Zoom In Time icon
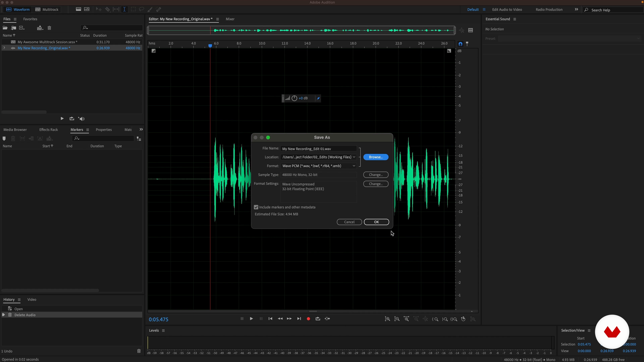 point(407,319)
